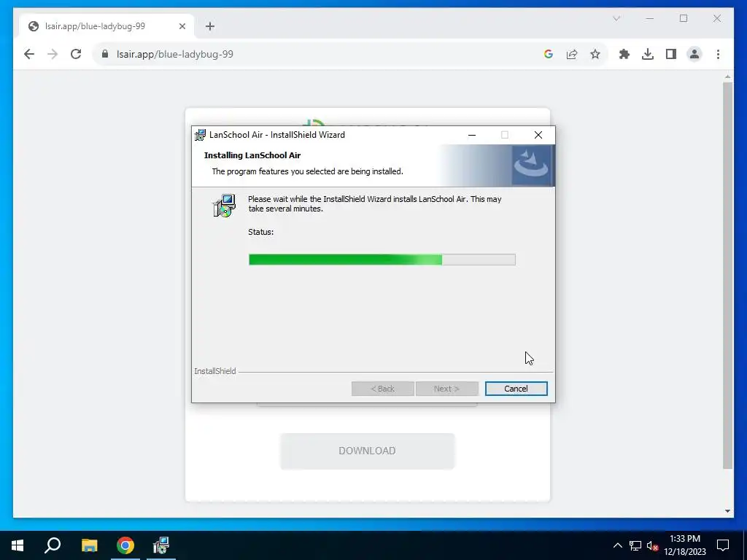Open Windows taskbar search
747x560 pixels.
tap(53, 545)
